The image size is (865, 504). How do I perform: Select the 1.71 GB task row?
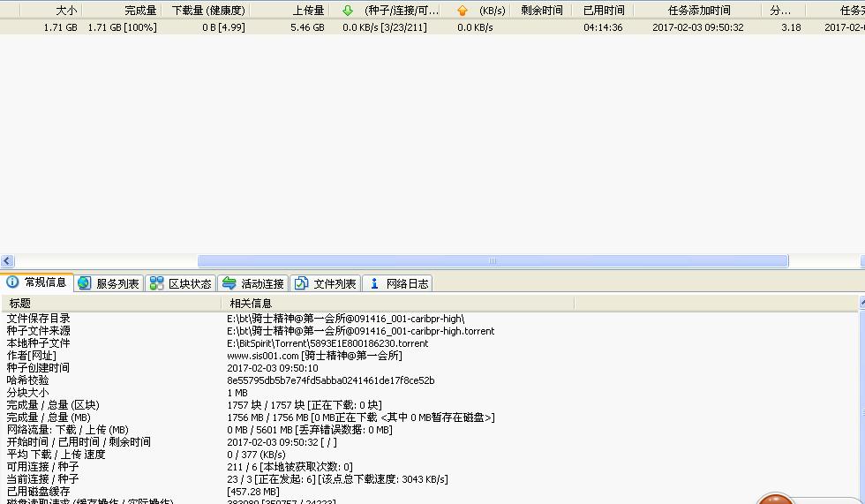[x=265, y=27]
